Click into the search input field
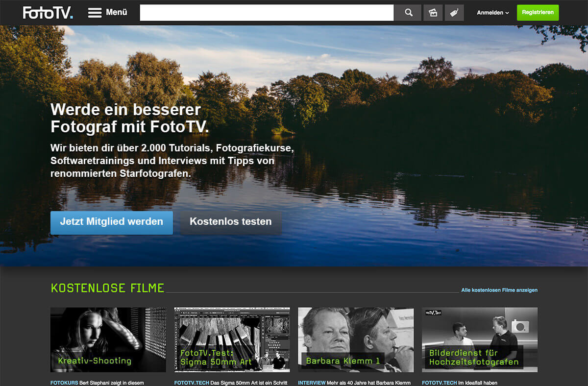The image size is (588, 386). 267,12
